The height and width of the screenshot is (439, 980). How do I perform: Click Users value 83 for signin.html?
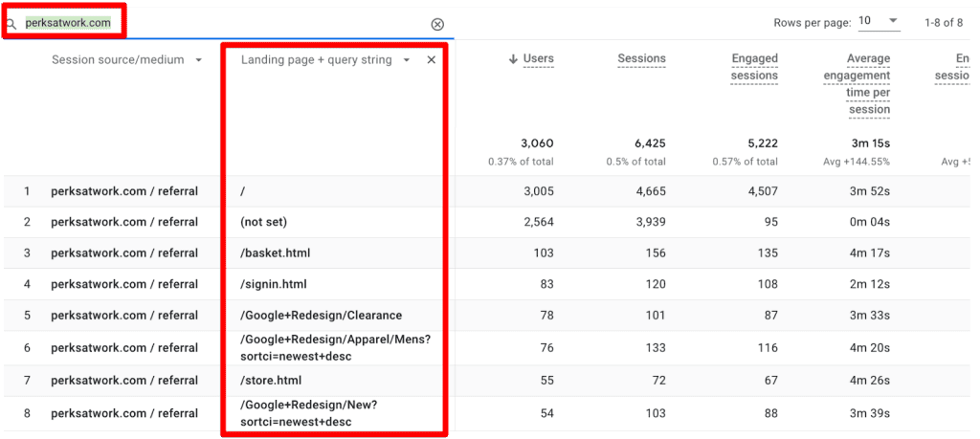pyautogui.click(x=546, y=284)
